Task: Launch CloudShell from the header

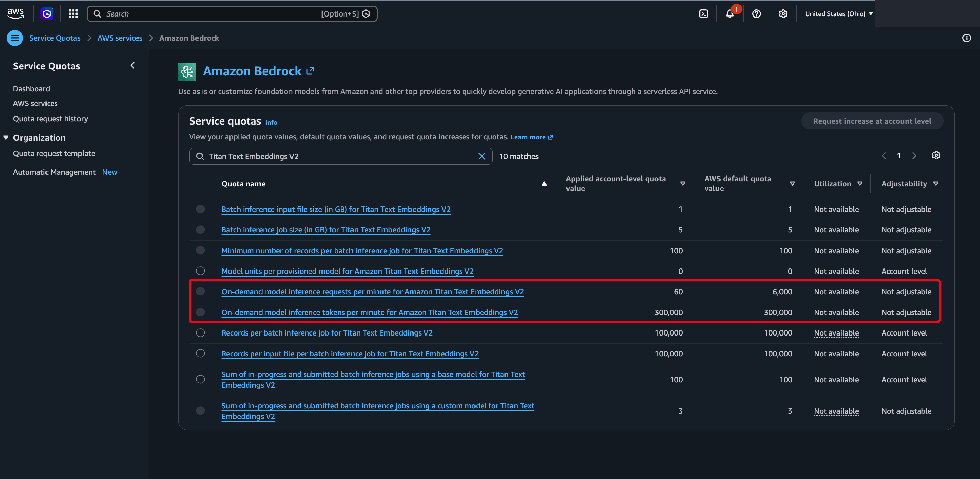Action: pyautogui.click(x=703, y=14)
